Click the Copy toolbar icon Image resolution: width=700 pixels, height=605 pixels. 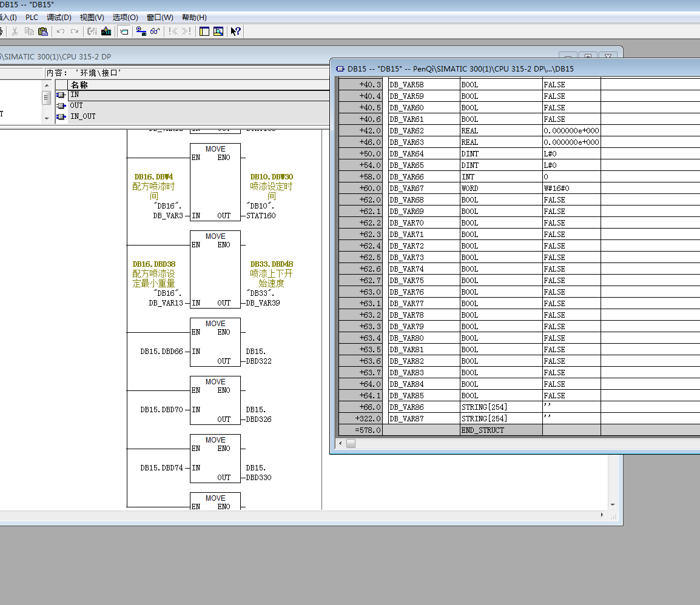point(29,32)
